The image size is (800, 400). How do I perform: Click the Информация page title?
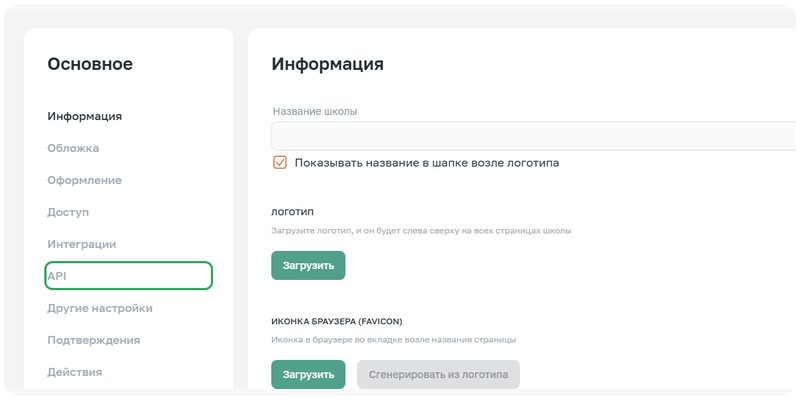(327, 64)
